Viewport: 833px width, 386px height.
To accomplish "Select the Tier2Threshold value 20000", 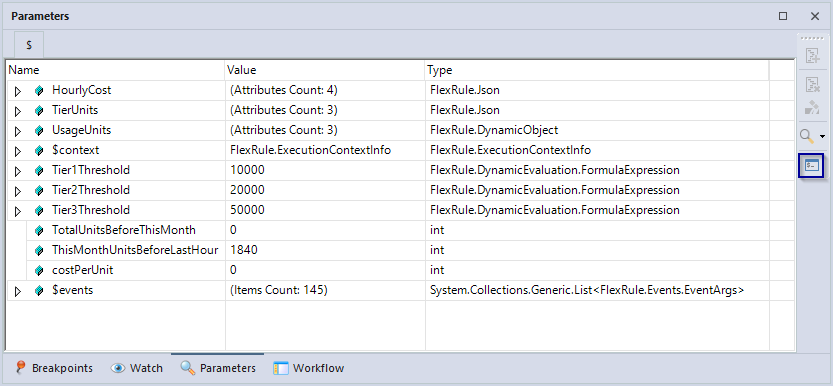I will pyautogui.click(x=248, y=190).
